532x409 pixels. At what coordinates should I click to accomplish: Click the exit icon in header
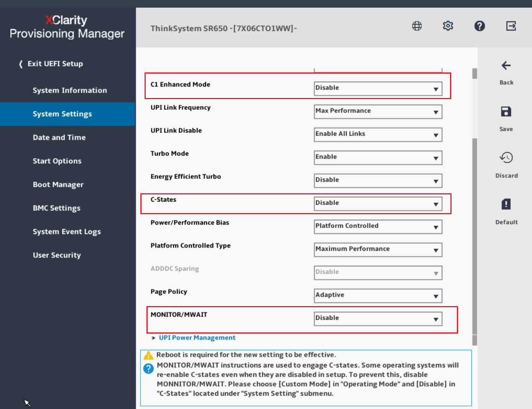click(511, 26)
